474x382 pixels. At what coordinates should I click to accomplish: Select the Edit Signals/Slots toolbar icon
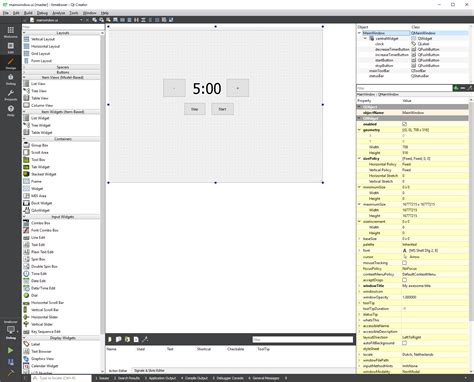tap(101, 20)
